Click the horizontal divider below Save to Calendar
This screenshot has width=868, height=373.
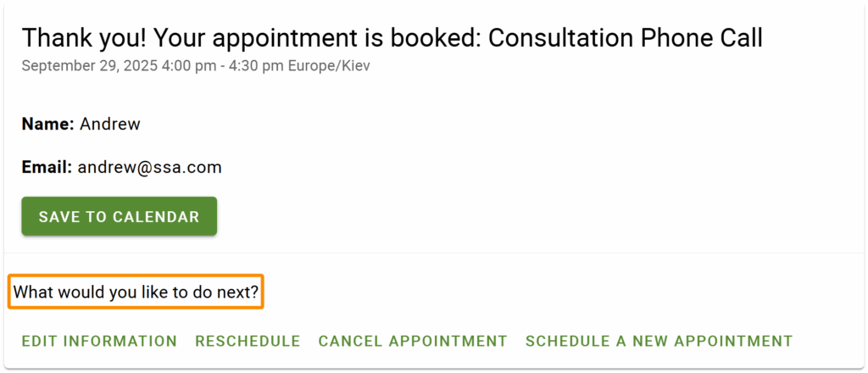tap(509, 253)
